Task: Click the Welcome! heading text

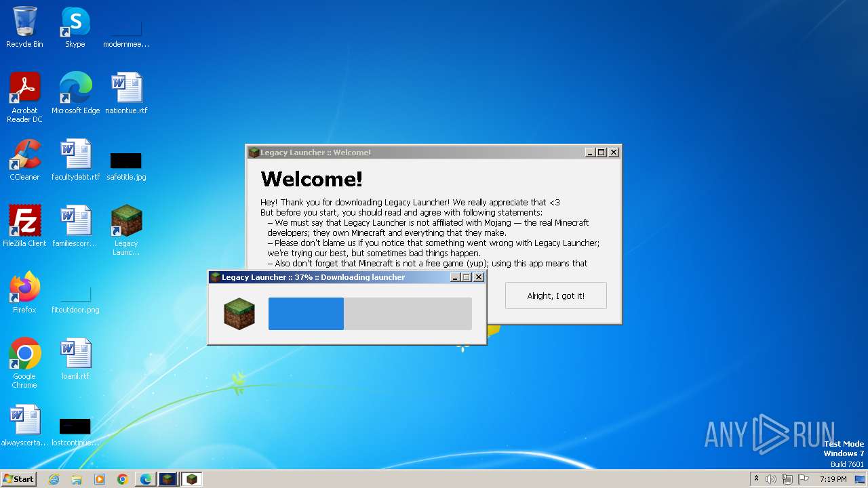Action: pyautogui.click(x=311, y=179)
